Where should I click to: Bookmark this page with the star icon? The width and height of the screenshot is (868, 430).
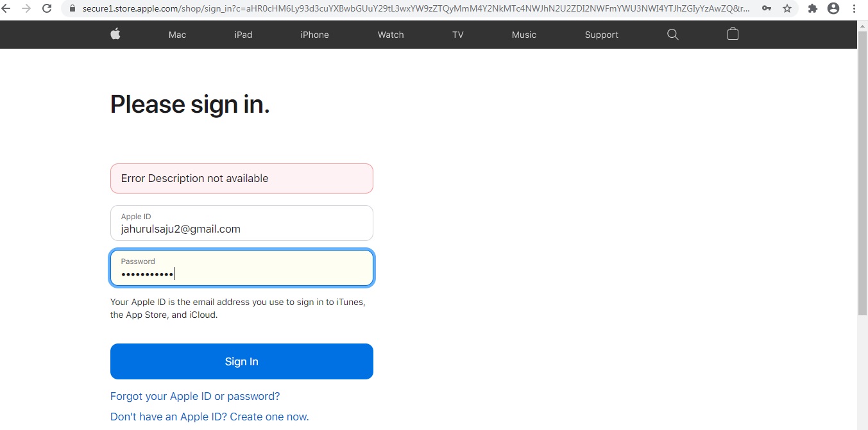click(x=787, y=8)
